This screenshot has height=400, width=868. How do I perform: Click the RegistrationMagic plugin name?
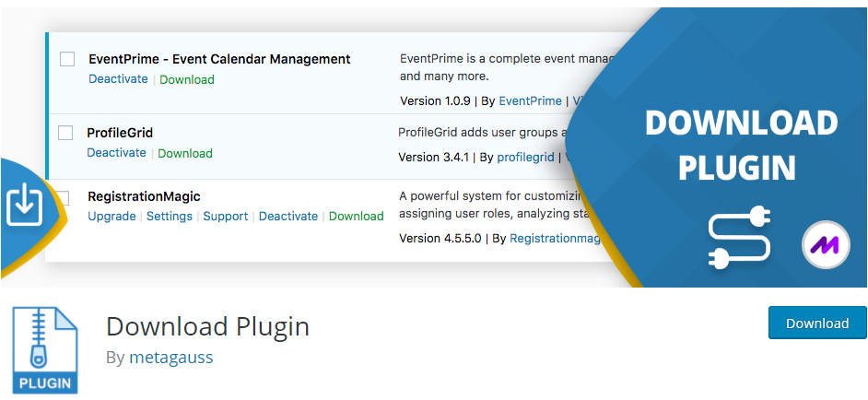click(144, 196)
